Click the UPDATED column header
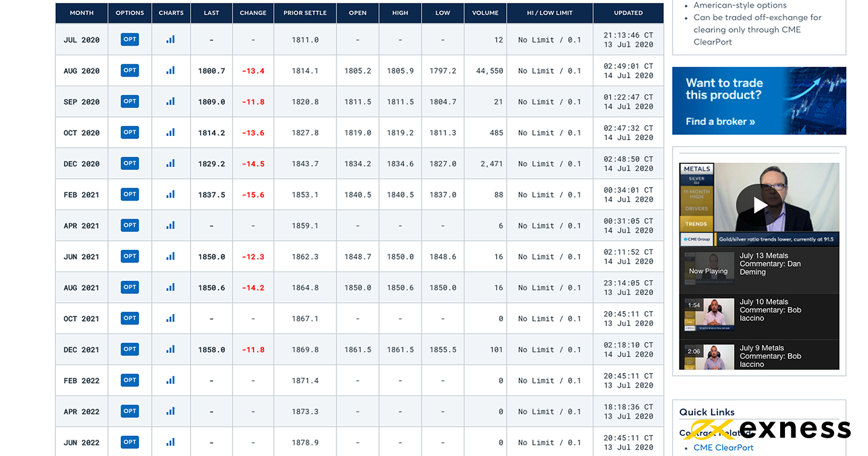Screen dimensions: 868x456 point(628,13)
